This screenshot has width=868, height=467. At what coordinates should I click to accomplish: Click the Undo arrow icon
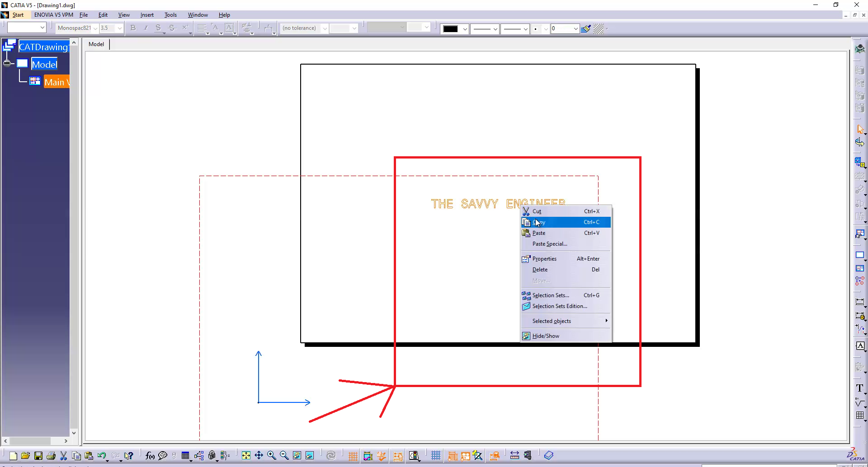pyautogui.click(x=102, y=456)
